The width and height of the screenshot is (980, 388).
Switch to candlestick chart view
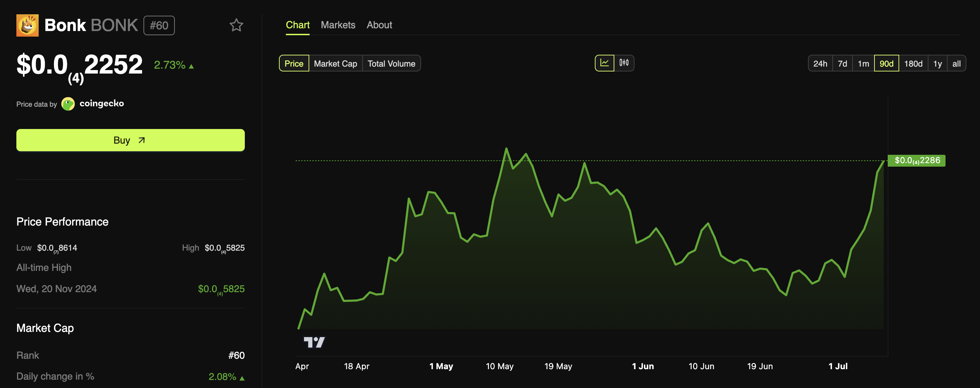tap(624, 63)
